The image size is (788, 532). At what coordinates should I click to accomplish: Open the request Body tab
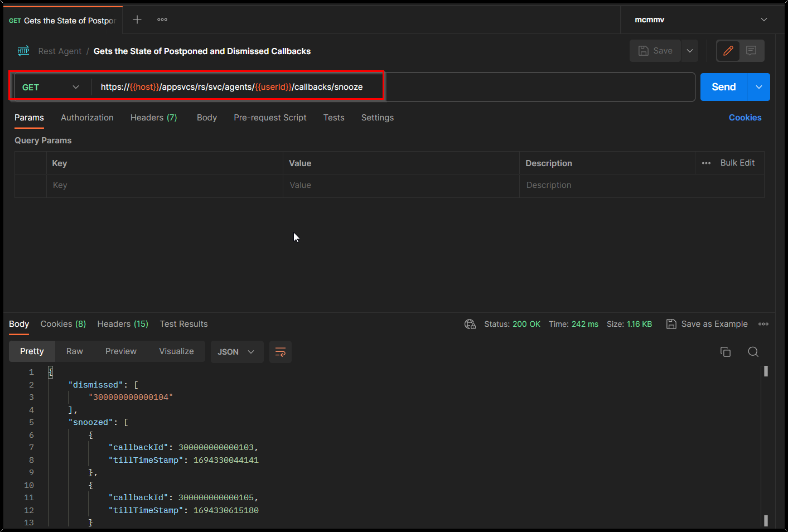click(207, 118)
